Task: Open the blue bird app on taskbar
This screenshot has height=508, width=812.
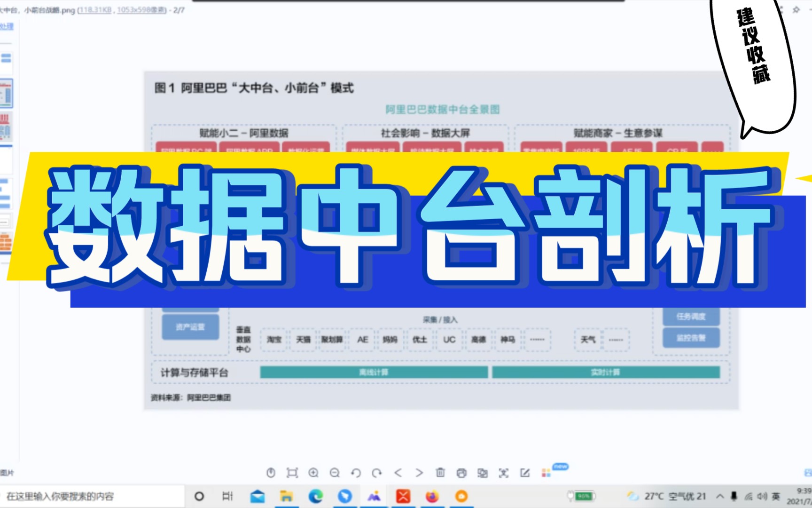Action: 345,496
